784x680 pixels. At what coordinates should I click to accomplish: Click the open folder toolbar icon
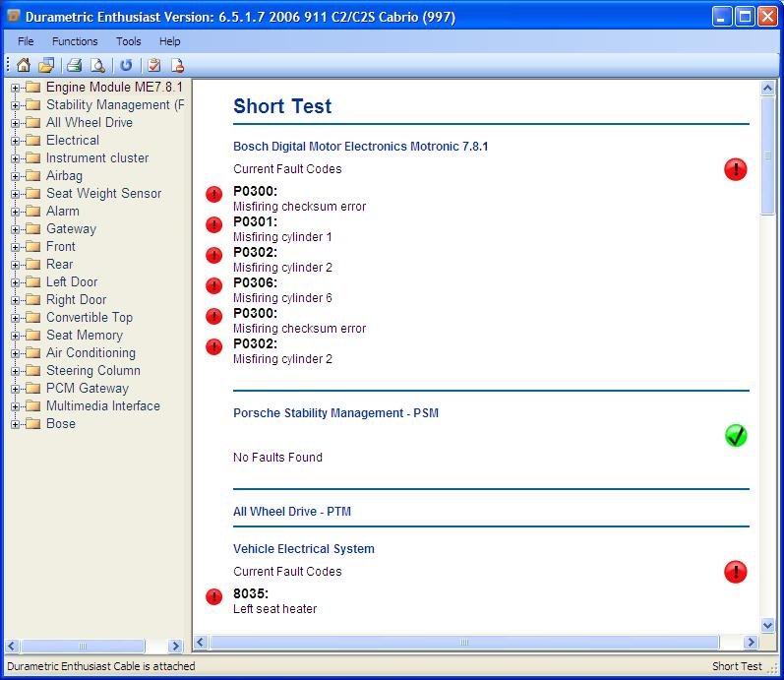pos(46,65)
